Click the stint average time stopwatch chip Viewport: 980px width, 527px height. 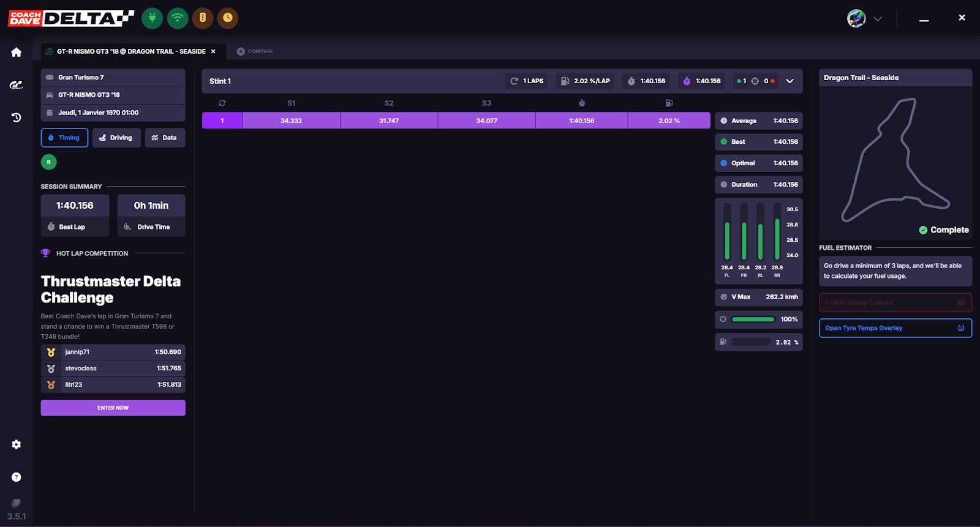[x=646, y=81]
